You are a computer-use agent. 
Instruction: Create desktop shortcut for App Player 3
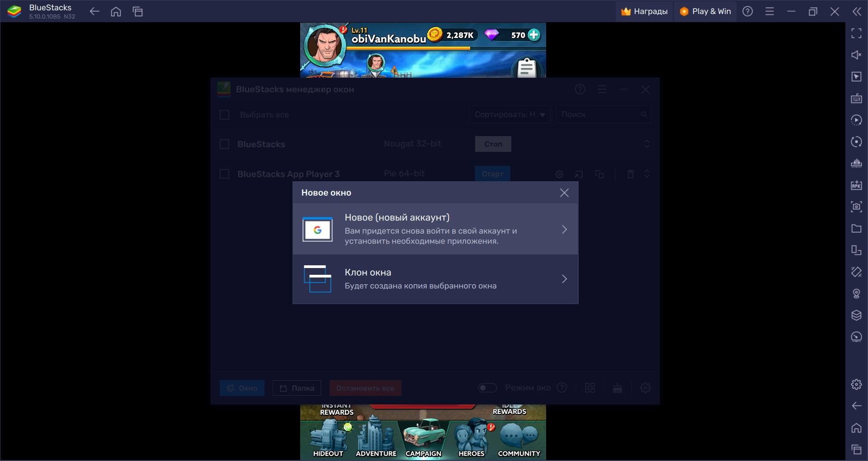click(x=579, y=174)
